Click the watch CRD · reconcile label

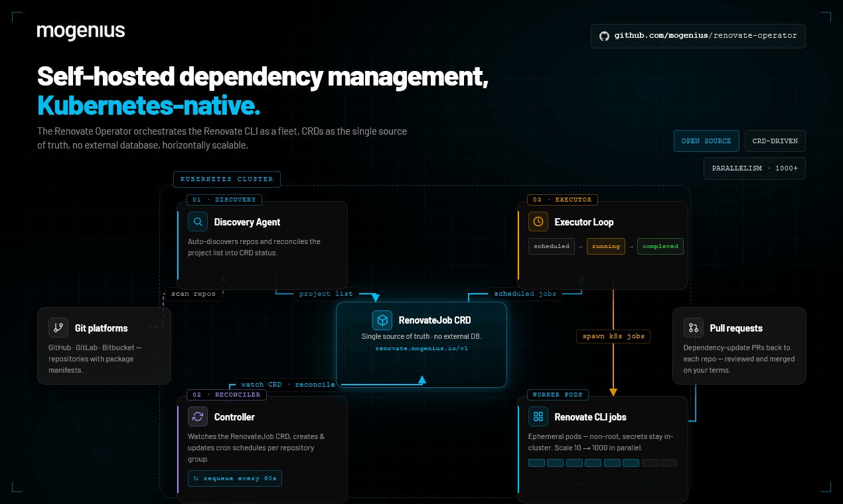pos(288,385)
